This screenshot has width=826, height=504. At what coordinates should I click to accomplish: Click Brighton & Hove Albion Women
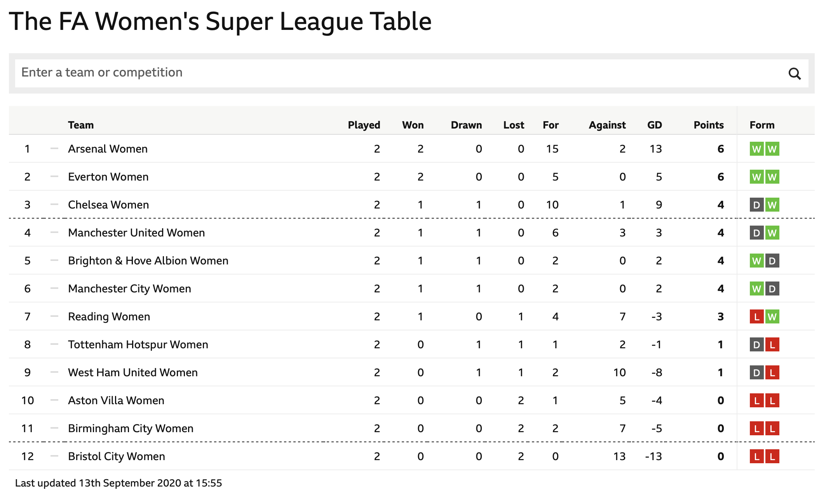click(x=148, y=261)
